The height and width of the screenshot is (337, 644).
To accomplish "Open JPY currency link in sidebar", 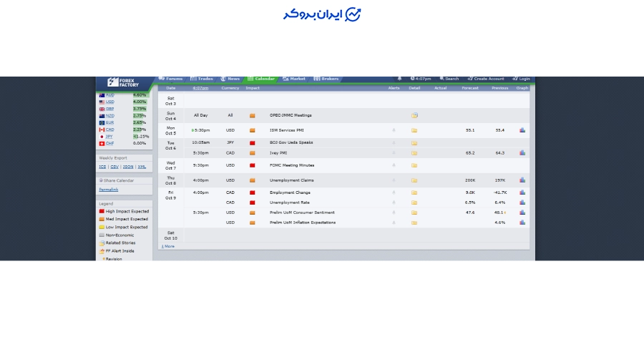I will [109, 137].
